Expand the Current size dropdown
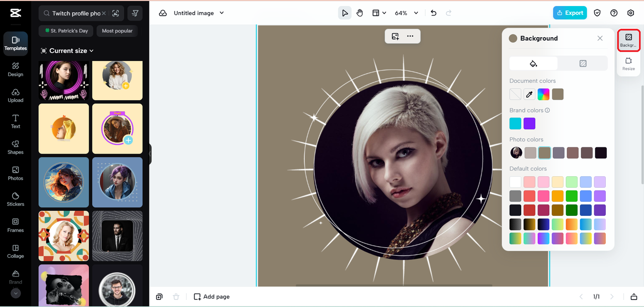The width and height of the screenshot is (644, 307). [x=67, y=51]
